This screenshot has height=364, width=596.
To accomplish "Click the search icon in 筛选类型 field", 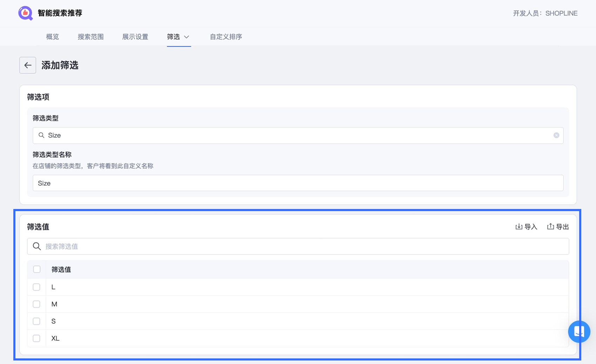I will pyautogui.click(x=41, y=135).
